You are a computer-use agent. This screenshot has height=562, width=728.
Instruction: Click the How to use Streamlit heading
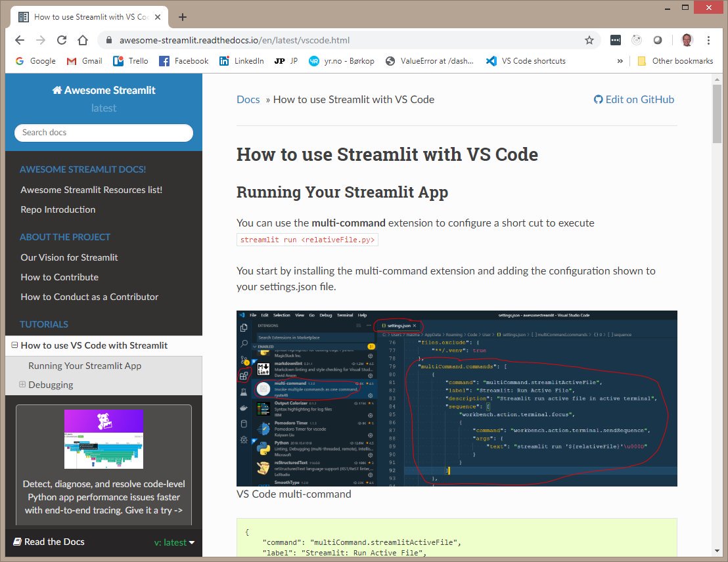pos(387,154)
